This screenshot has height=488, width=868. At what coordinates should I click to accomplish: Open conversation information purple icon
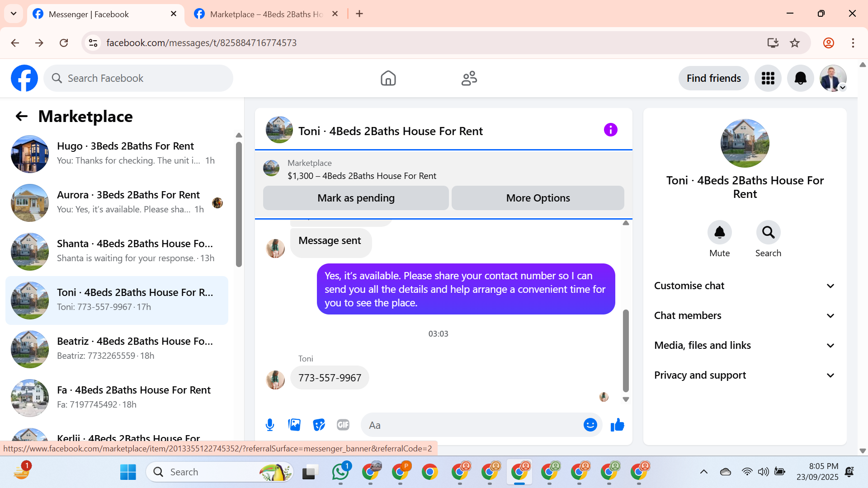point(610,130)
